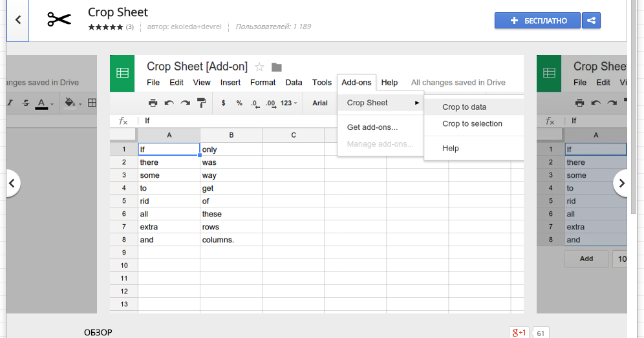Click borders icon in left screenshot
Viewport: 644px width, 338px height.
92,103
